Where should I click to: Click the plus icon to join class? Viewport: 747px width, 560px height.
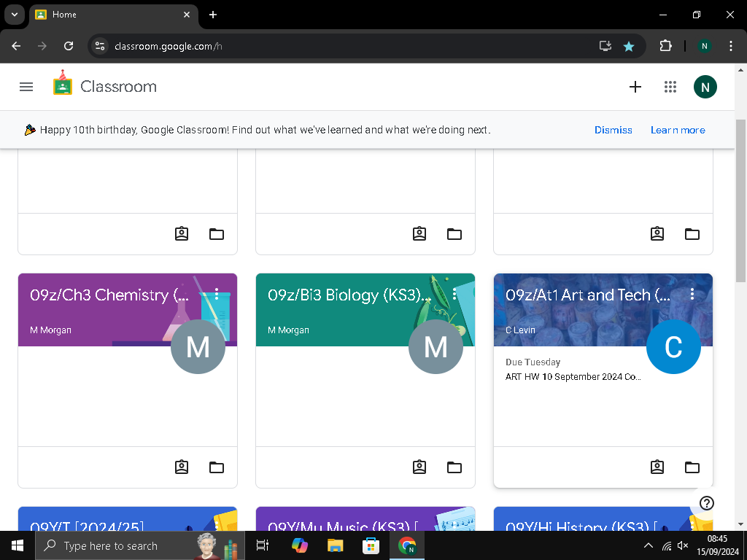[635, 87]
